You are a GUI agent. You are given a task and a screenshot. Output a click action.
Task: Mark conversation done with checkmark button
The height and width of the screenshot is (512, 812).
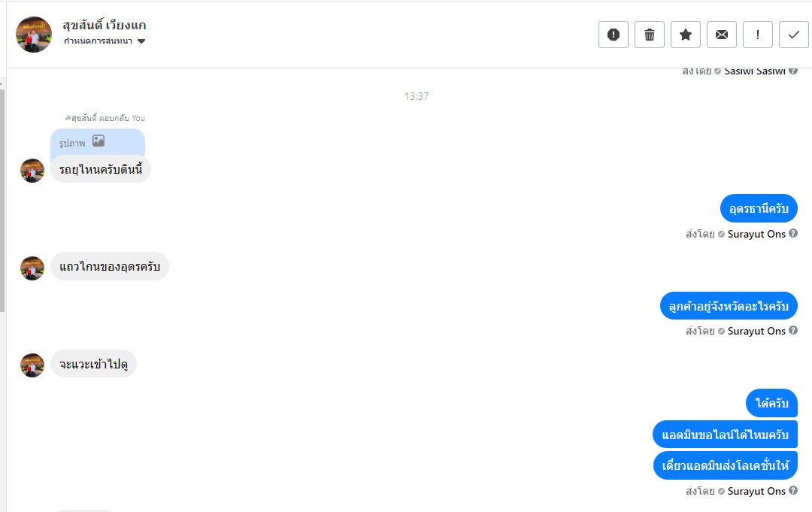(x=793, y=35)
